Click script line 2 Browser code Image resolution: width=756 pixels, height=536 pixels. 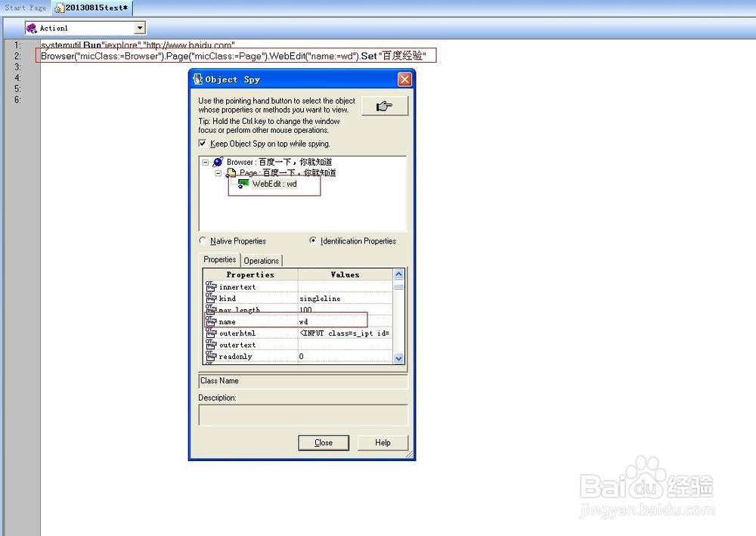(234, 56)
